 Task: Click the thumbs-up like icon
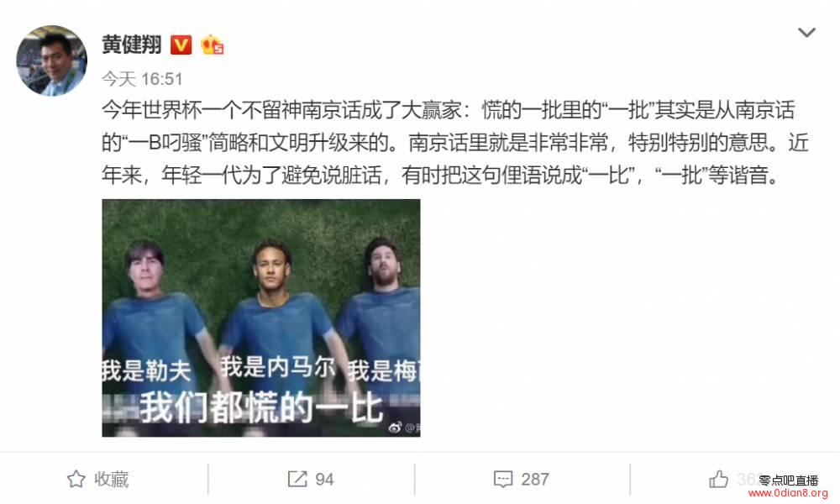coord(718,479)
